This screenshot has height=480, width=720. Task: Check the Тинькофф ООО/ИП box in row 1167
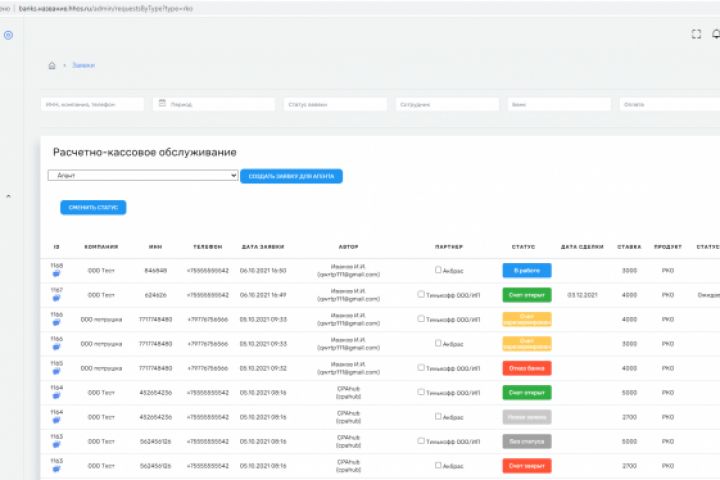tap(421, 294)
